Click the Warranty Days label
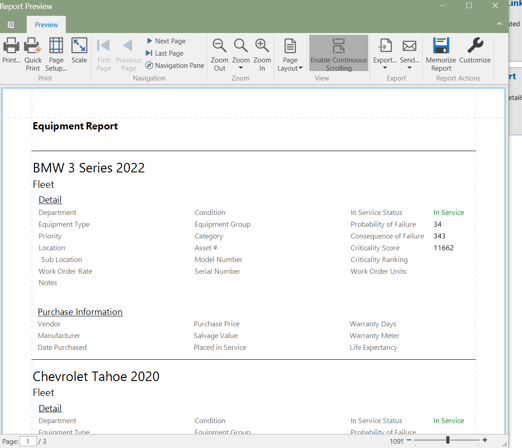This screenshot has height=448, width=522. pos(373,324)
